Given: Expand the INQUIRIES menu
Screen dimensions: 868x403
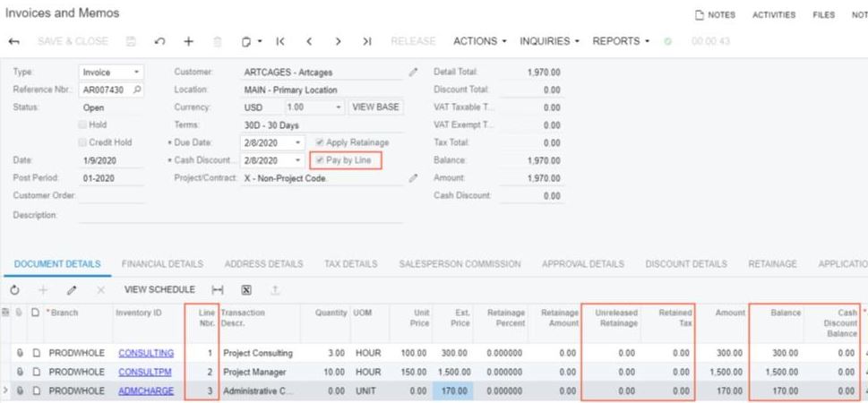Looking at the screenshot, I should 550,41.
